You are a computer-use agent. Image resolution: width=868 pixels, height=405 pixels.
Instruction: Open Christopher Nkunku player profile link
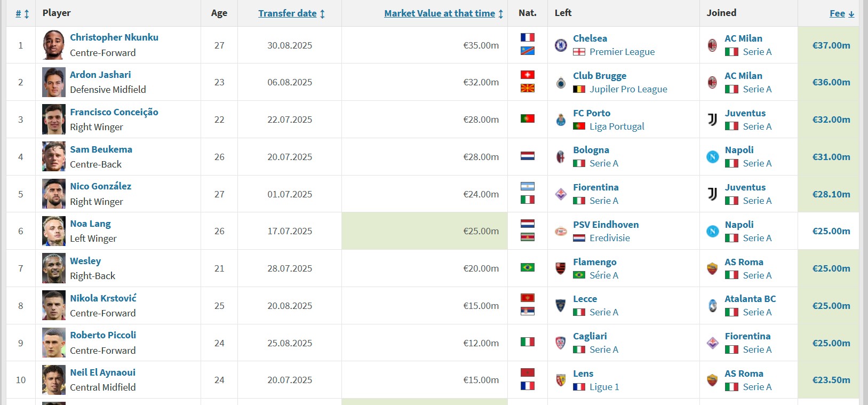point(114,37)
